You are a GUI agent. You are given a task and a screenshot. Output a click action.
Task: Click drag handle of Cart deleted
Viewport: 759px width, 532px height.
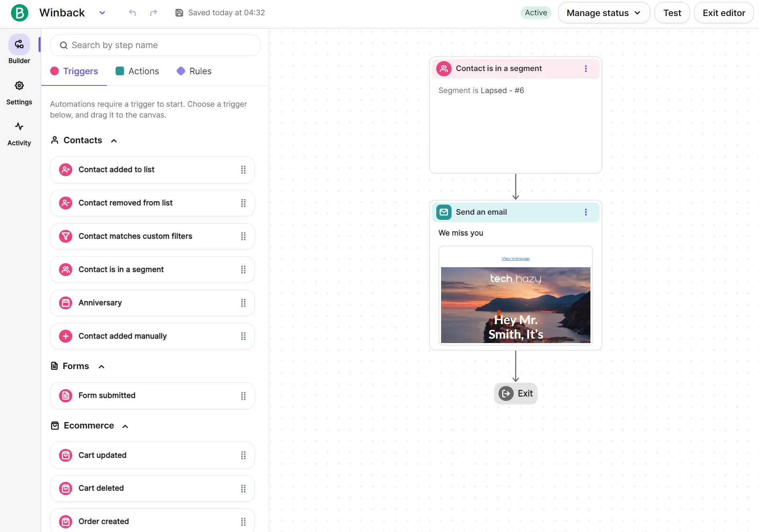[x=243, y=489]
